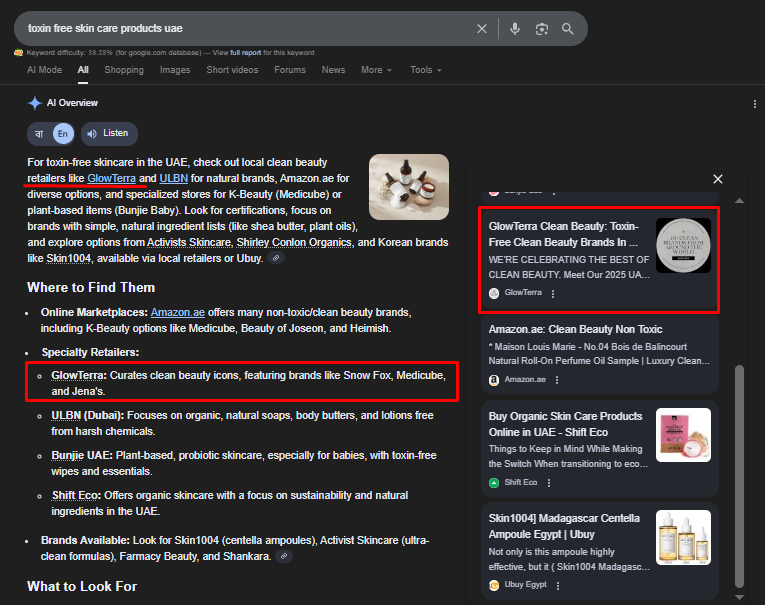Expand the More search filters dropdown
Viewport: 765px width, 605px height.
click(x=376, y=70)
